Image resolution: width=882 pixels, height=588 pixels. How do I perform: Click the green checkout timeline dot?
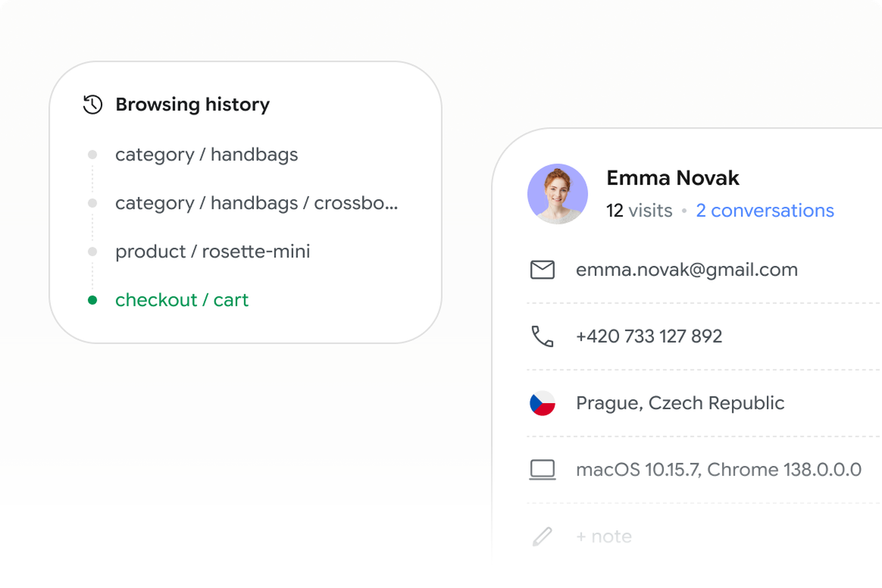92,300
